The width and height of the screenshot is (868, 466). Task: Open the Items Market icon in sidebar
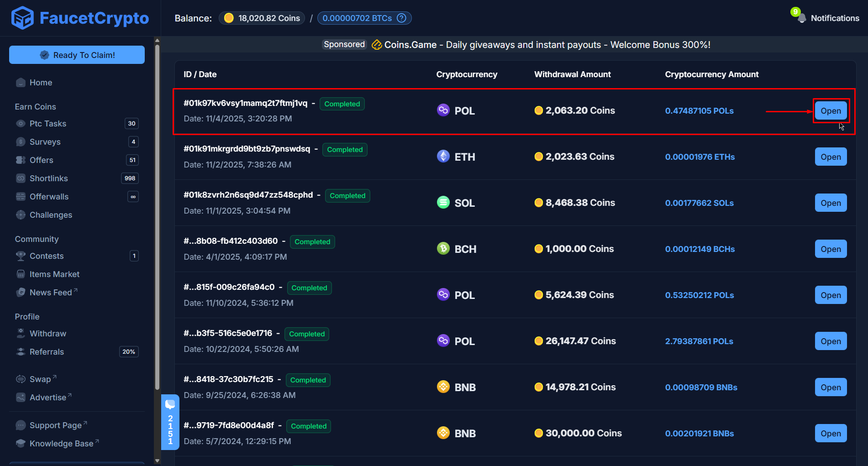point(21,274)
